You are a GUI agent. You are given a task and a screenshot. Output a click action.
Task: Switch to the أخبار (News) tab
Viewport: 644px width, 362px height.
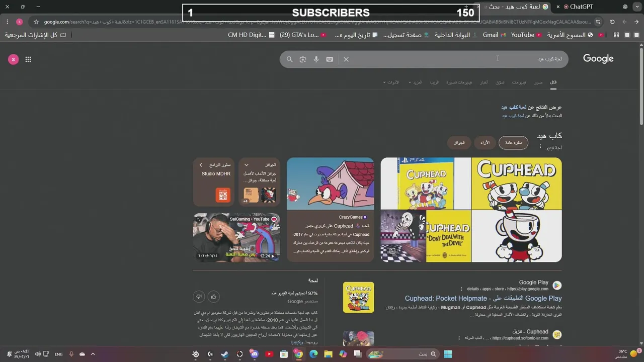point(484,82)
